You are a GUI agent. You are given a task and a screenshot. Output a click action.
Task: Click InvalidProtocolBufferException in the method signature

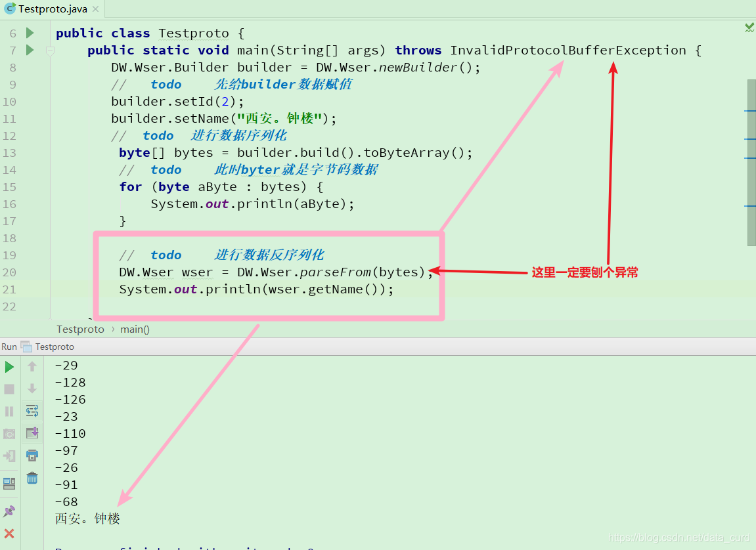click(568, 50)
